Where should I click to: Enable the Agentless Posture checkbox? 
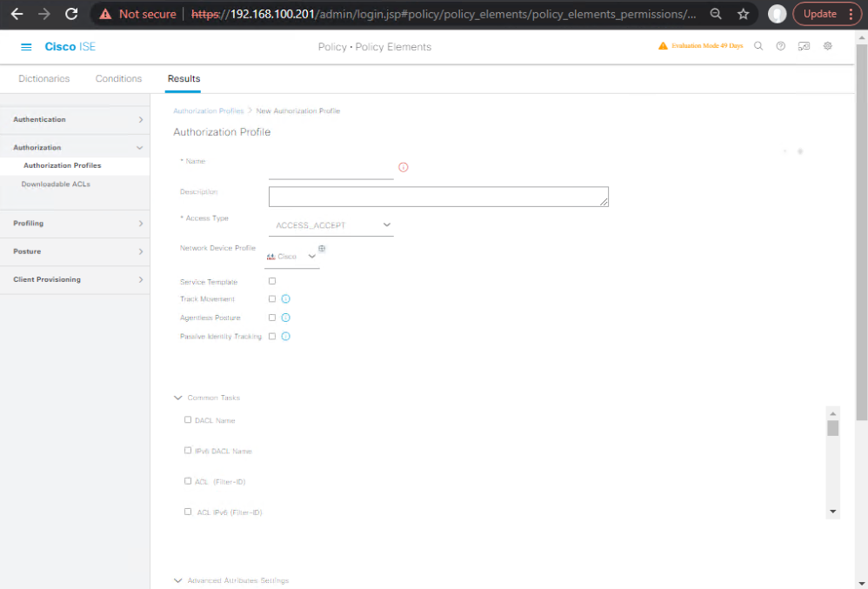272,318
